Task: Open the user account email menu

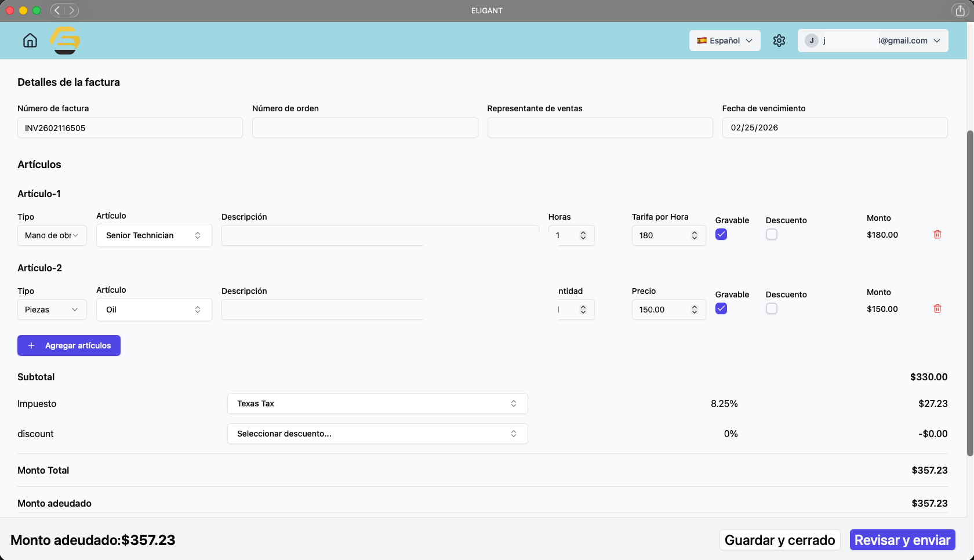Action: 873,41
